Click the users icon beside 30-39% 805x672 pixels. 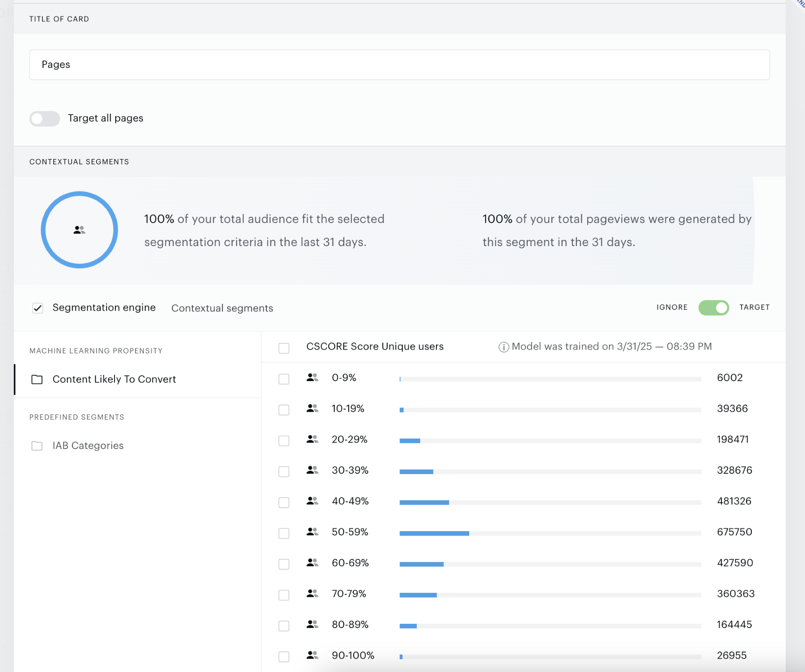(x=312, y=470)
